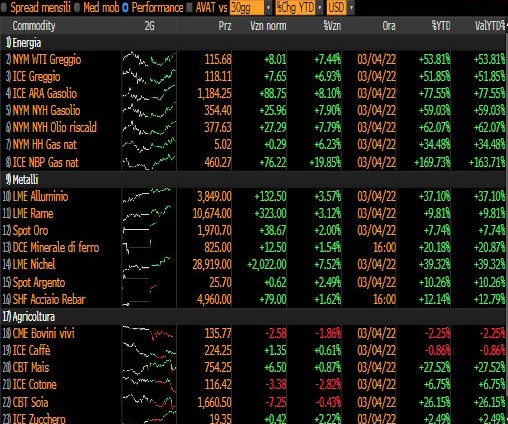Open the NYM NYH Gasolio row
508x424 pixels.
tap(254, 110)
